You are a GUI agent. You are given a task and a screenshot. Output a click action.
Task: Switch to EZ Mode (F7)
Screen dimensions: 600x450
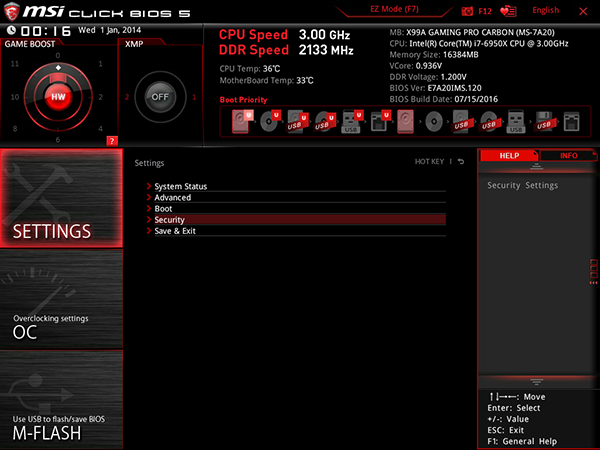point(394,9)
